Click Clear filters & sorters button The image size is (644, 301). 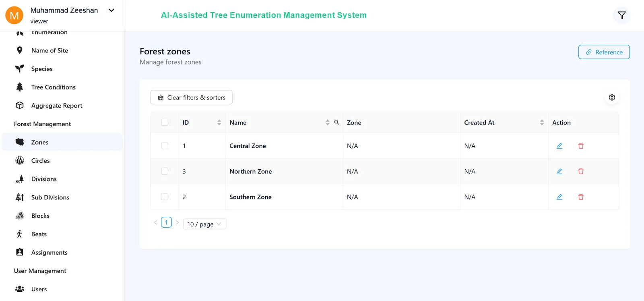pos(191,98)
